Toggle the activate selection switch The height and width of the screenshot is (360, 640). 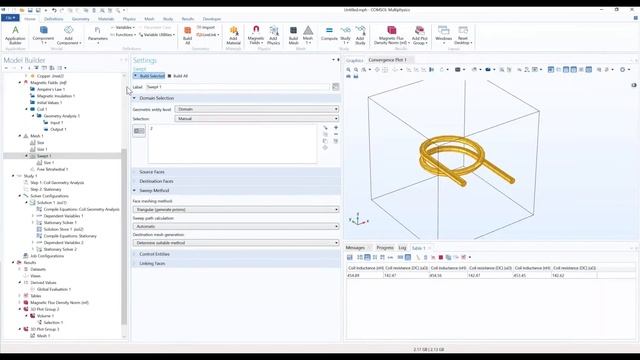pos(139,131)
